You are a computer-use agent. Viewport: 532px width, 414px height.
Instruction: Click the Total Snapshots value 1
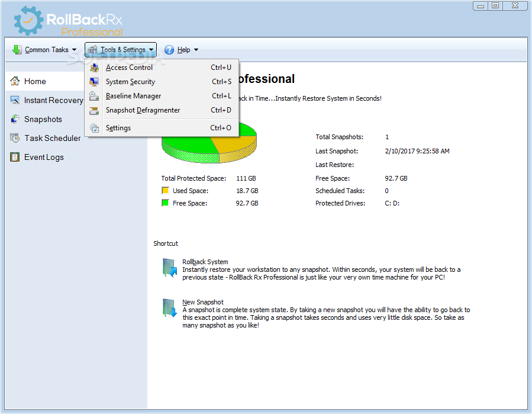(387, 137)
